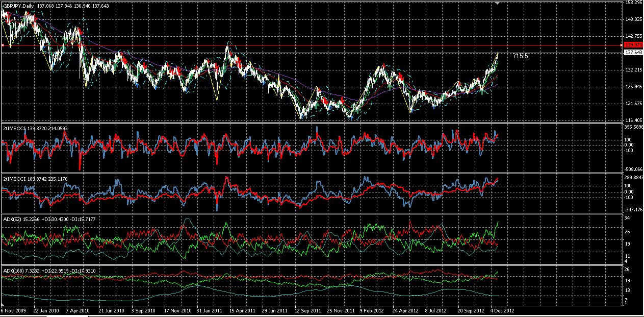Click the 126.945 price axis label

pyautogui.click(x=633, y=86)
